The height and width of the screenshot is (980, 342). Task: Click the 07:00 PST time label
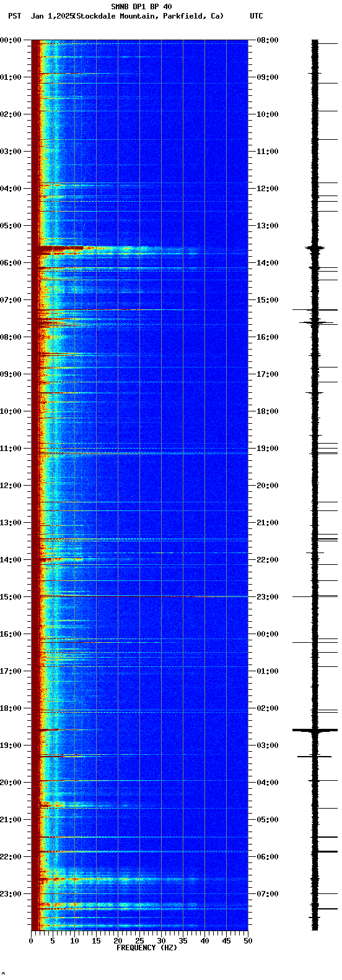coord(11,300)
